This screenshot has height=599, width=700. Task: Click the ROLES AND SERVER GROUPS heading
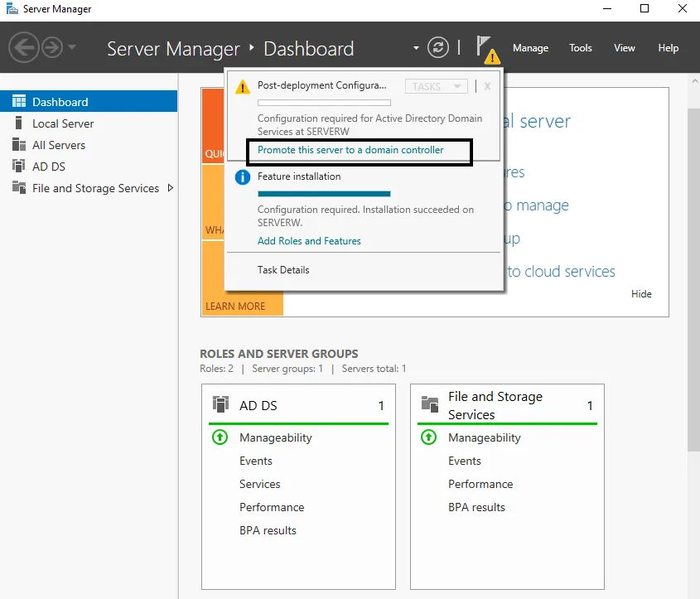click(278, 354)
